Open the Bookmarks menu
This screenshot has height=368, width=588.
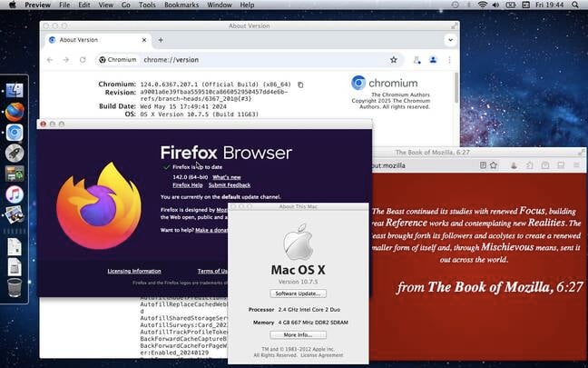pyautogui.click(x=181, y=5)
